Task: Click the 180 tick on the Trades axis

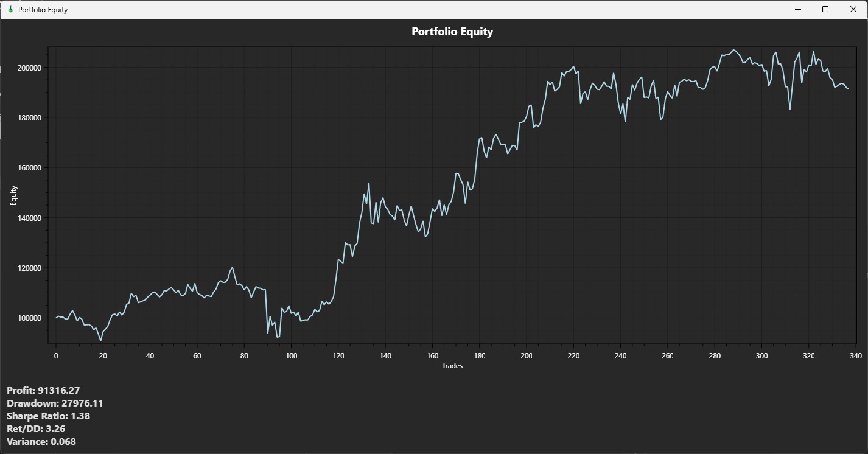Action: point(480,356)
